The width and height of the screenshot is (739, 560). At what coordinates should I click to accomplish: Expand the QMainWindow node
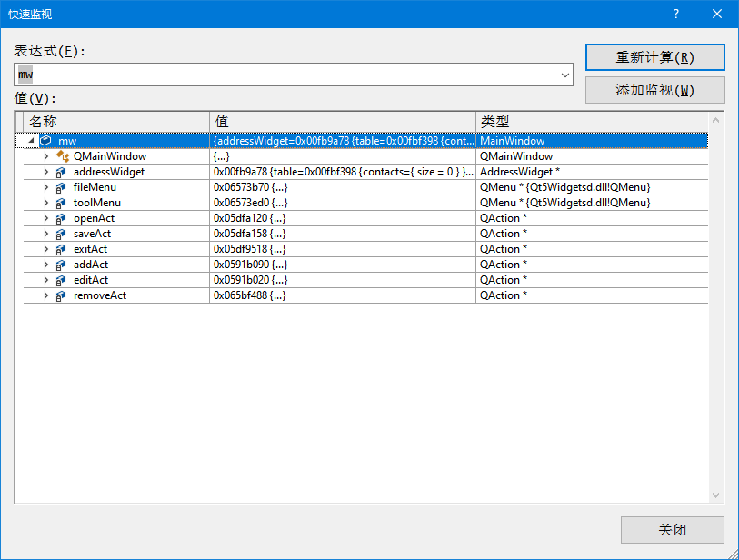click(45, 156)
